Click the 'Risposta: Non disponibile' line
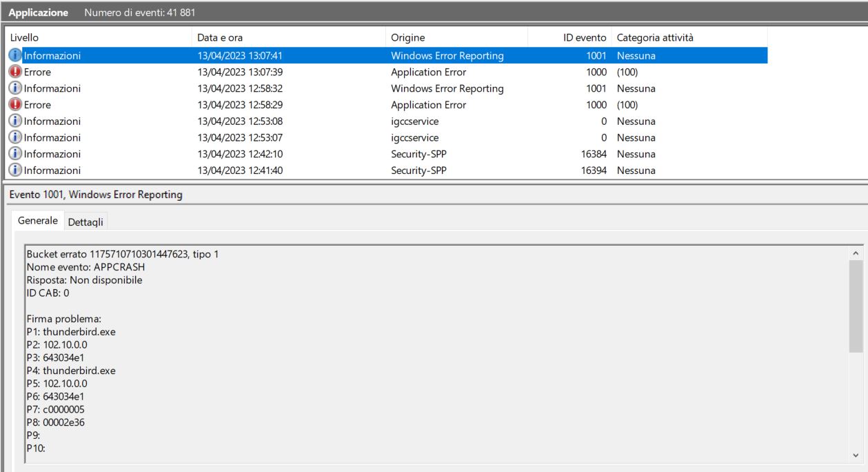The width and height of the screenshot is (868, 472). pyautogui.click(x=85, y=280)
